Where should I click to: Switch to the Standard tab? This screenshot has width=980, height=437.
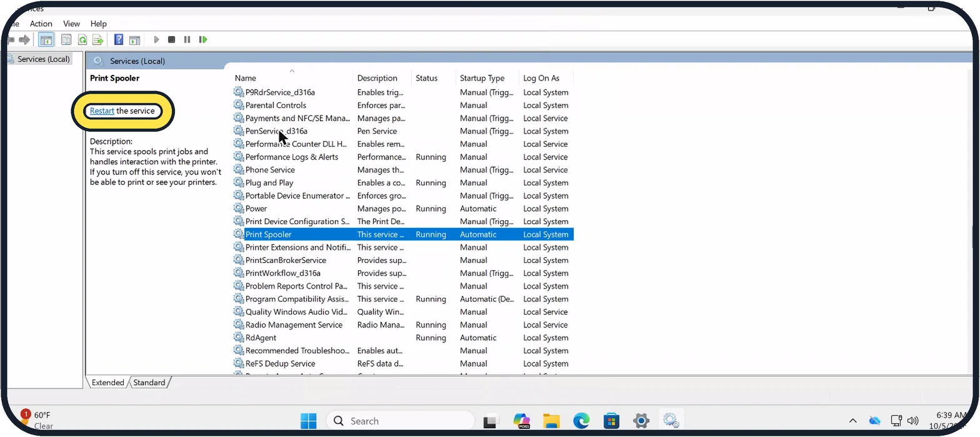149,383
